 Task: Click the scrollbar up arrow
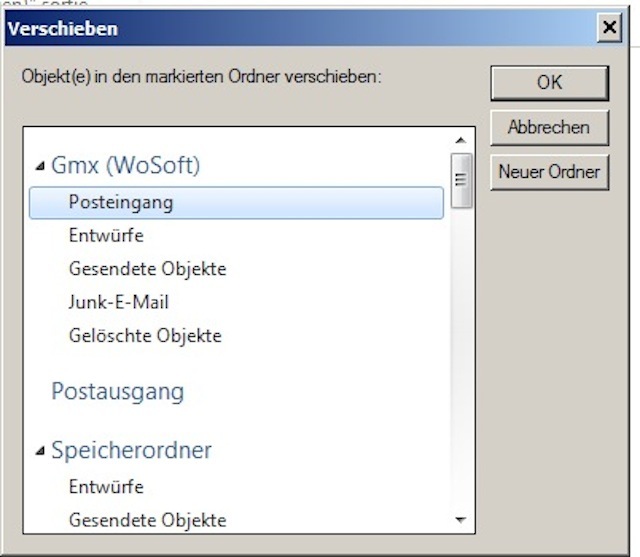461,140
